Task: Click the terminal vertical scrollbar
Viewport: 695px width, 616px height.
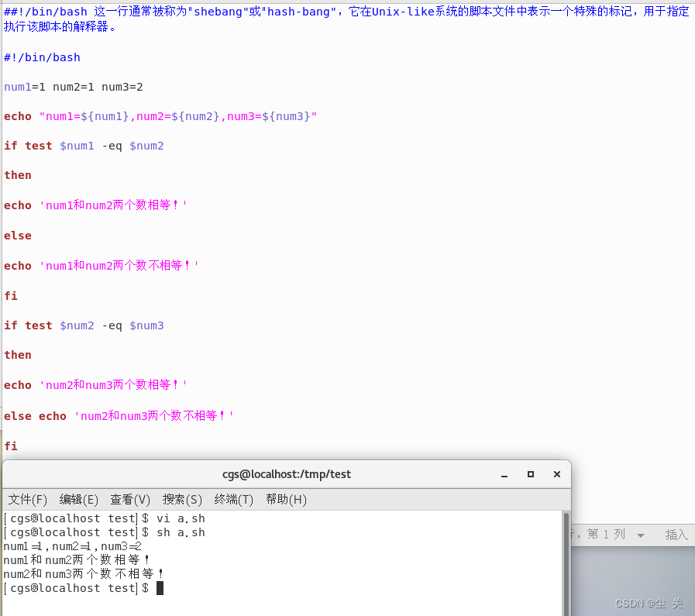Action: 566,563
